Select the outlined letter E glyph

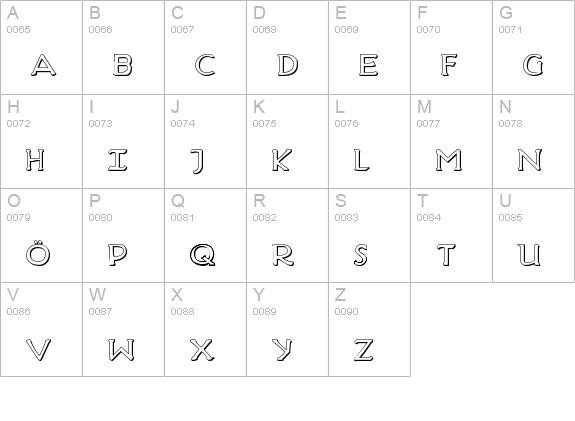(368, 65)
